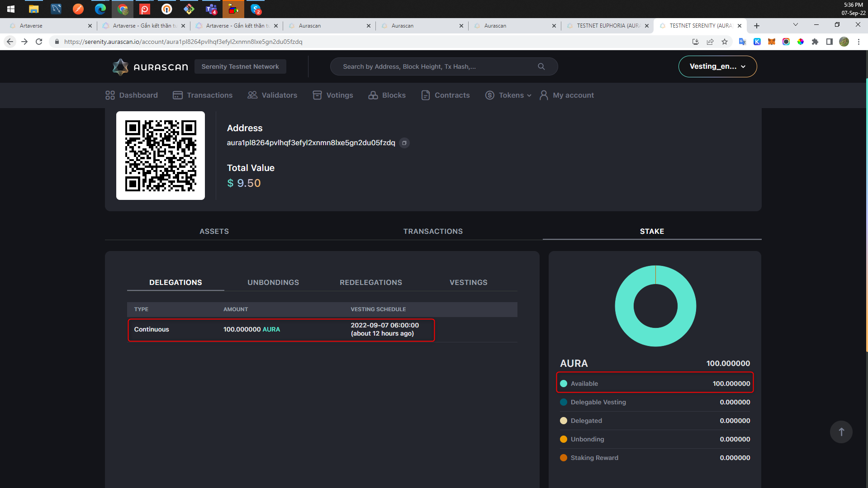Open the Keplr wallet extension
This screenshot has height=488, width=868.
(758, 42)
